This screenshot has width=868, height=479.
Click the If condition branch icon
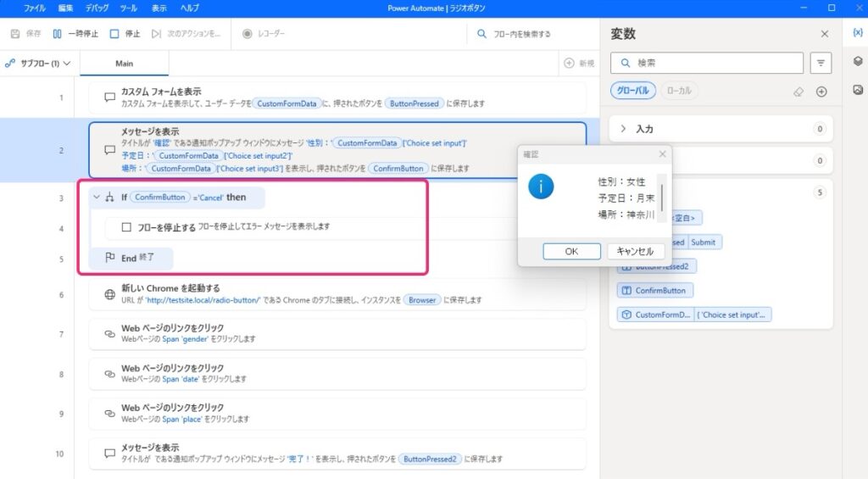(x=109, y=198)
